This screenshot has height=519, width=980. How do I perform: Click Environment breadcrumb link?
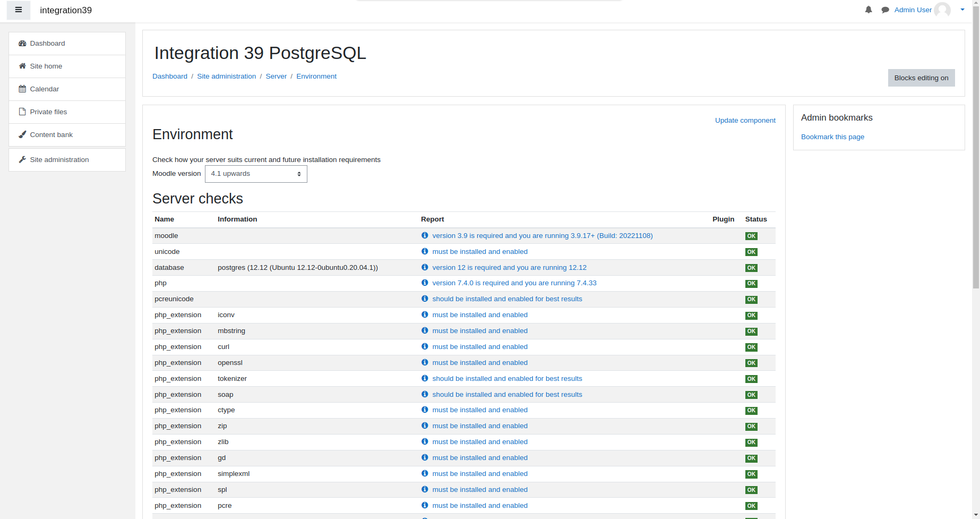coord(316,76)
